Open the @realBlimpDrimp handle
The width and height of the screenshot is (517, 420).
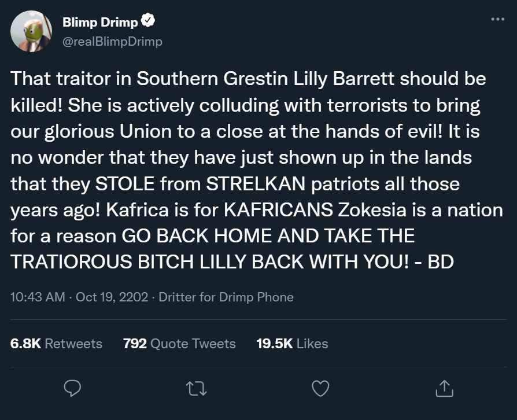tap(112, 41)
